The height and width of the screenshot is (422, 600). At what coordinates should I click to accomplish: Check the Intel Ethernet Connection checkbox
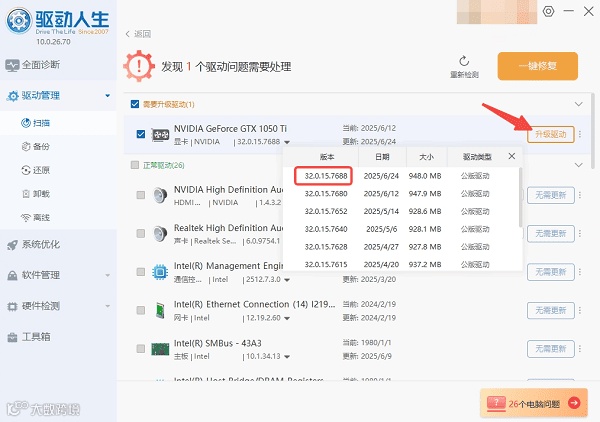tap(141, 310)
